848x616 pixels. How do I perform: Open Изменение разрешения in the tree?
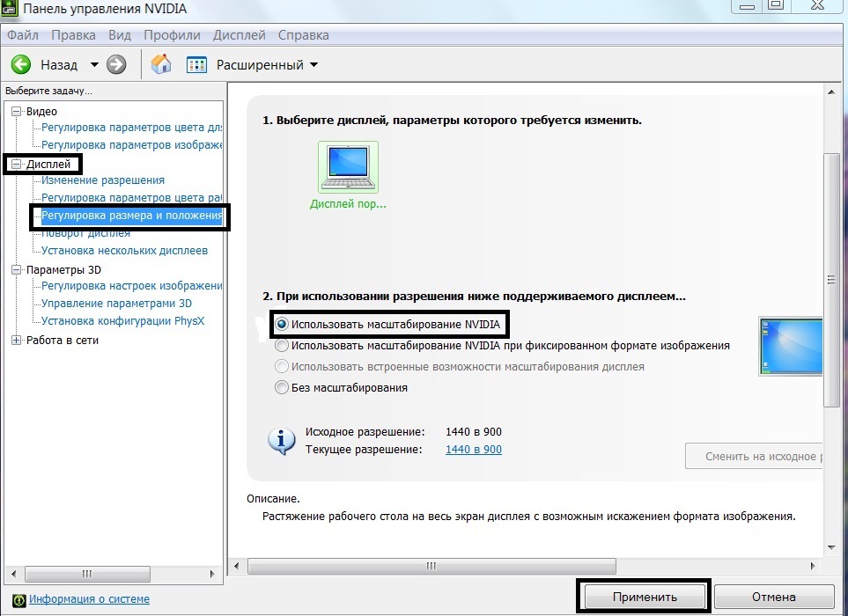(103, 180)
